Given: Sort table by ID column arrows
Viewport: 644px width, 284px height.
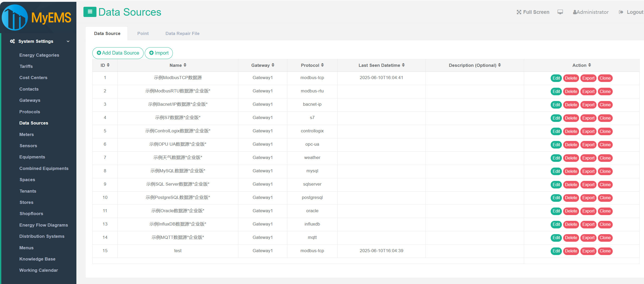Looking at the screenshot, I should click(x=108, y=65).
